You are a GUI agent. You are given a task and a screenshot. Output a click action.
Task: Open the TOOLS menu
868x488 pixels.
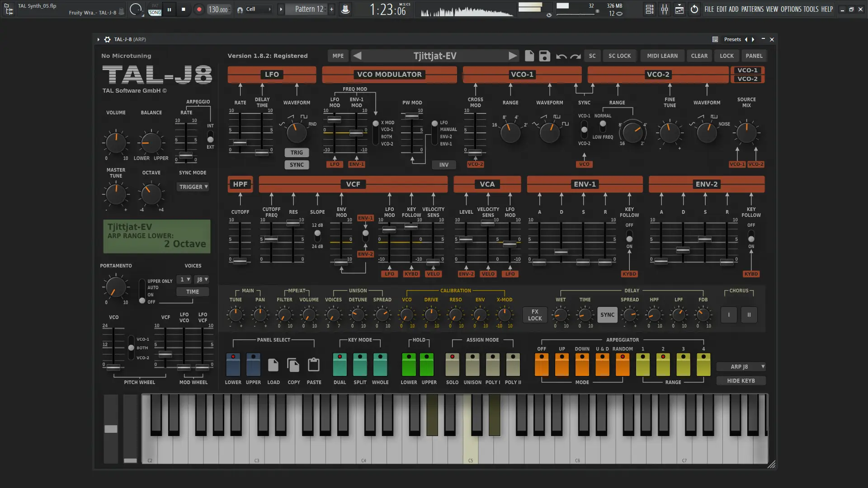pyautogui.click(x=811, y=9)
